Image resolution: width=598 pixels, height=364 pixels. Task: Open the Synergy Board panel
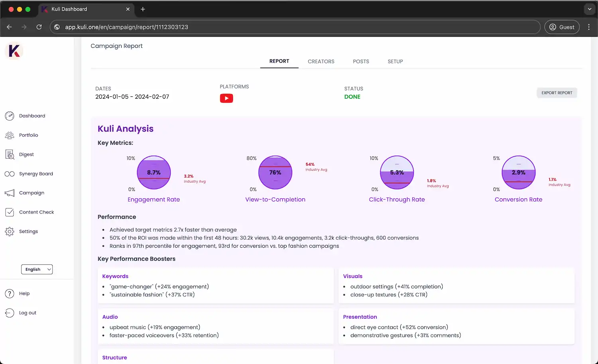[36, 174]
